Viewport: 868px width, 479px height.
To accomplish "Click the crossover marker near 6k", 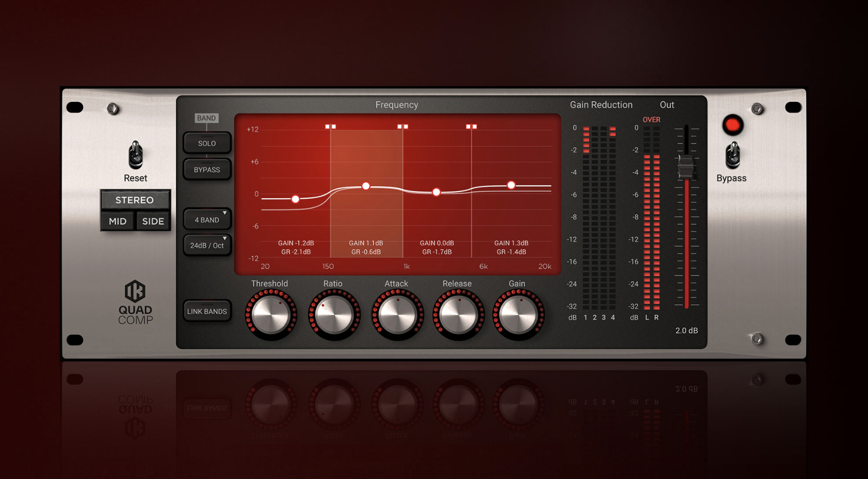I will 471,126.
